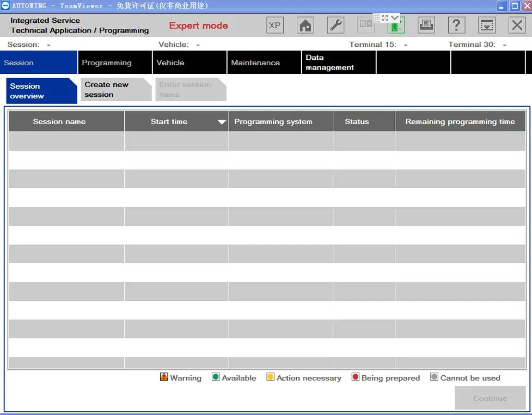Click the Integrated Service title text
Screen dimensions: 532x415
tap(45, 20)
